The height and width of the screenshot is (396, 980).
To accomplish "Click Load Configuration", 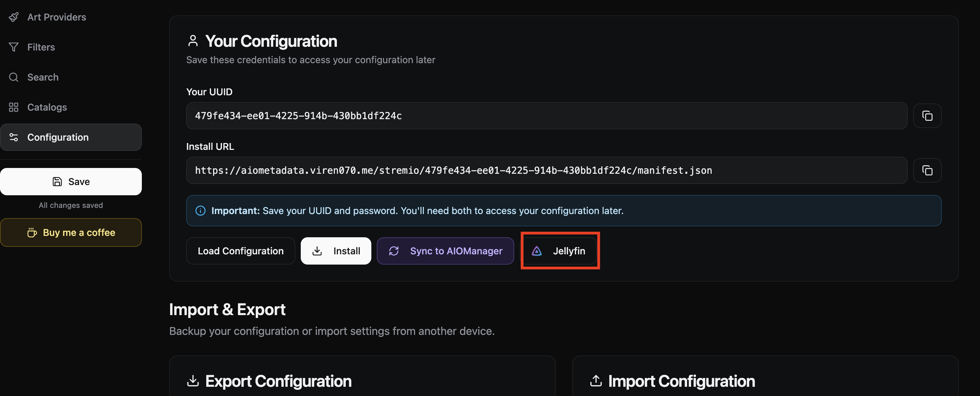I will [x=240, y=251].
